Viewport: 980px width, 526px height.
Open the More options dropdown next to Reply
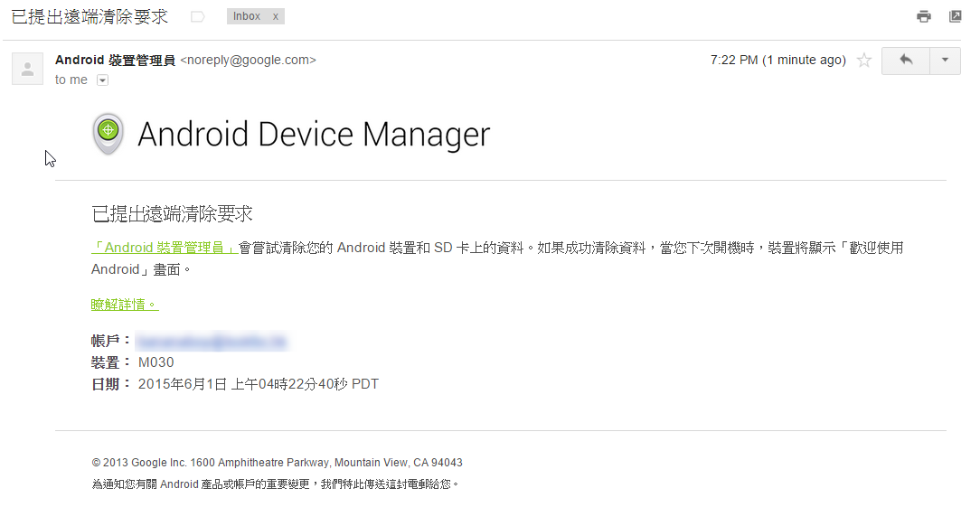[945, 61]
